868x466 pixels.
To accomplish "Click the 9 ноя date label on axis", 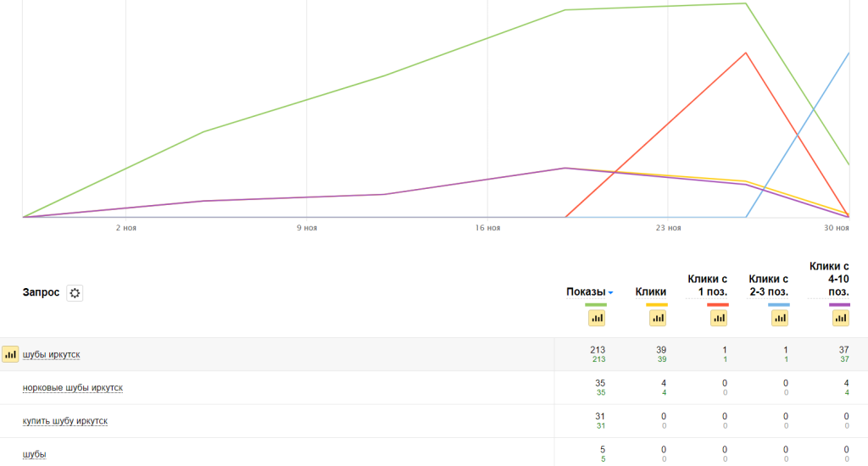I will 306,228.
